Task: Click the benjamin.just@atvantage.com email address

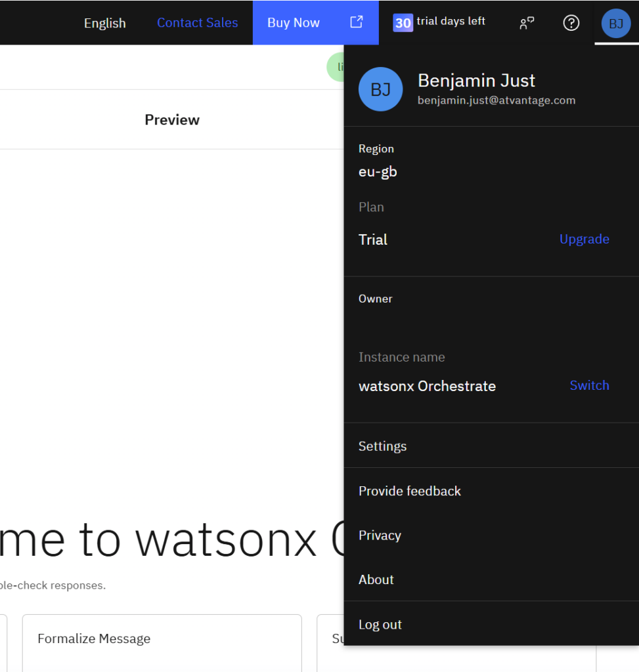Action: click(x=496, y=100)
